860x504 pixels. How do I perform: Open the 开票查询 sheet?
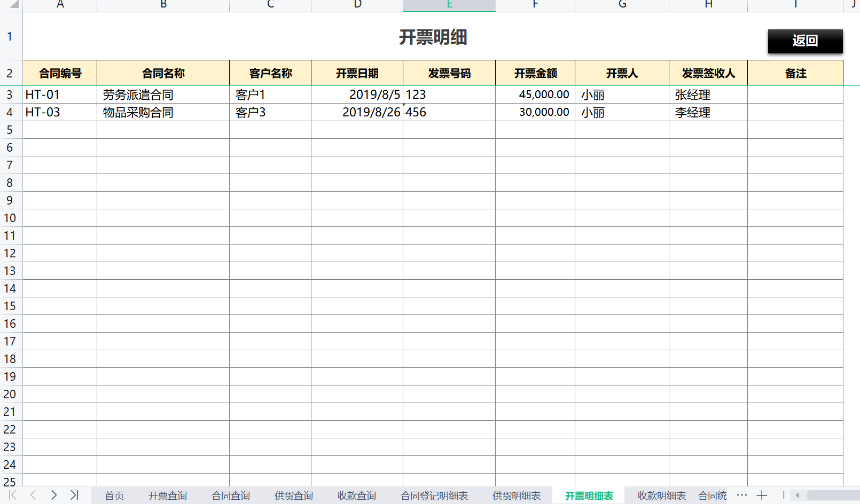pos(167,495)
